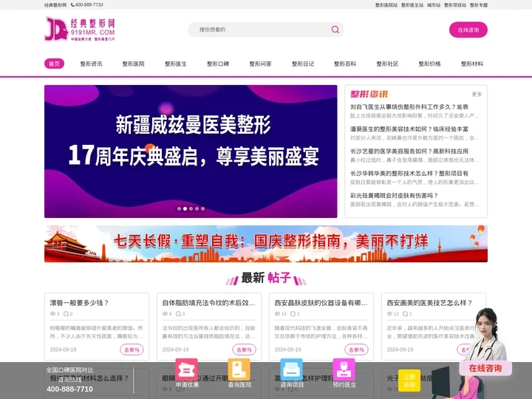
Task: Click the consultant woman avatar image
Action: click(x=486, y=335)
